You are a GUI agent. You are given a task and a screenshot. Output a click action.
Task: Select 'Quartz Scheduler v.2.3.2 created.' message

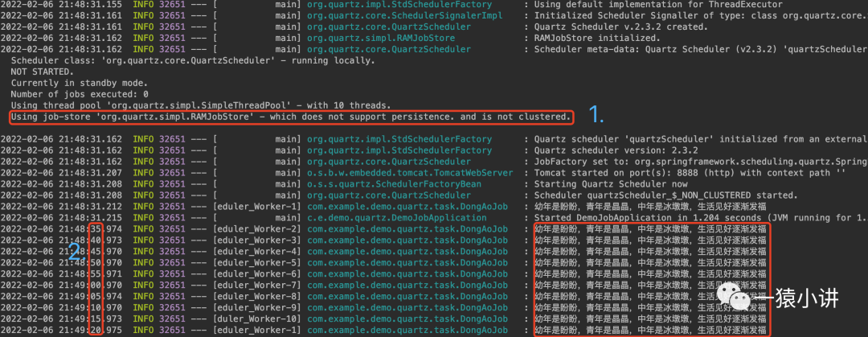pyautogui.click(x=620, y=27)
